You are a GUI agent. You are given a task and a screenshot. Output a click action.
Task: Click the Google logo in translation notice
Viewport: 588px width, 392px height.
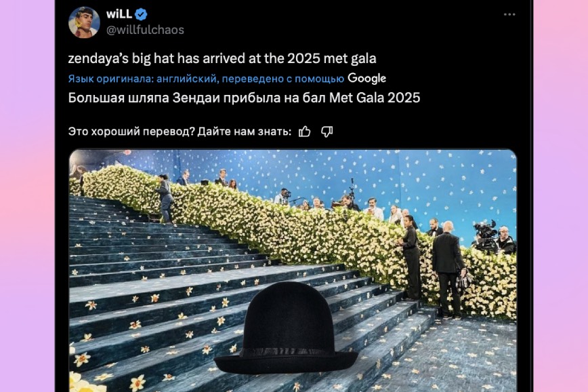(x=366, y=78)
